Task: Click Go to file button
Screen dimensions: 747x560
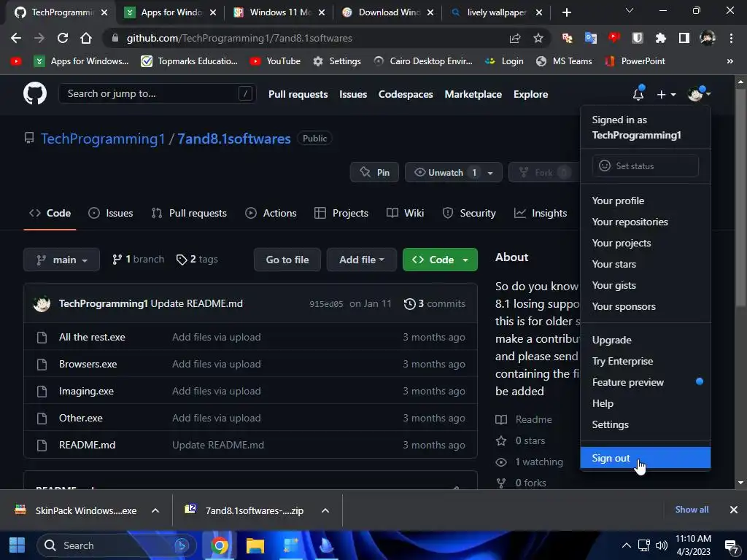Action: click(287, 260)
